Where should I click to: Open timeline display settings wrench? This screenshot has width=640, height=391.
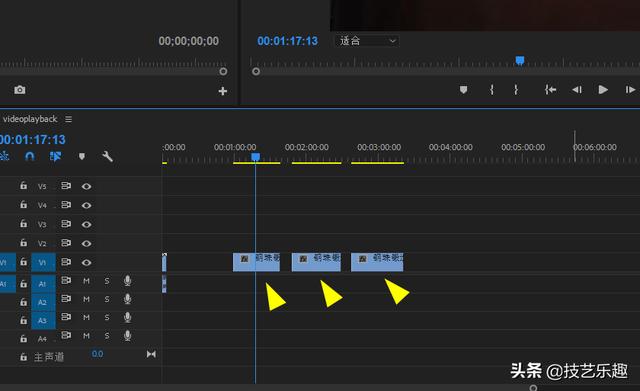tap(107, 156)
